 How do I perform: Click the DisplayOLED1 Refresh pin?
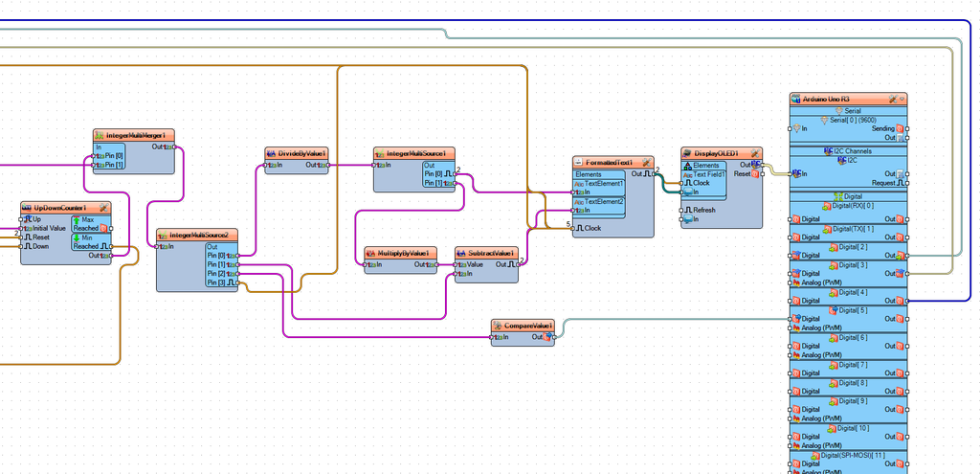click(681, 210)
